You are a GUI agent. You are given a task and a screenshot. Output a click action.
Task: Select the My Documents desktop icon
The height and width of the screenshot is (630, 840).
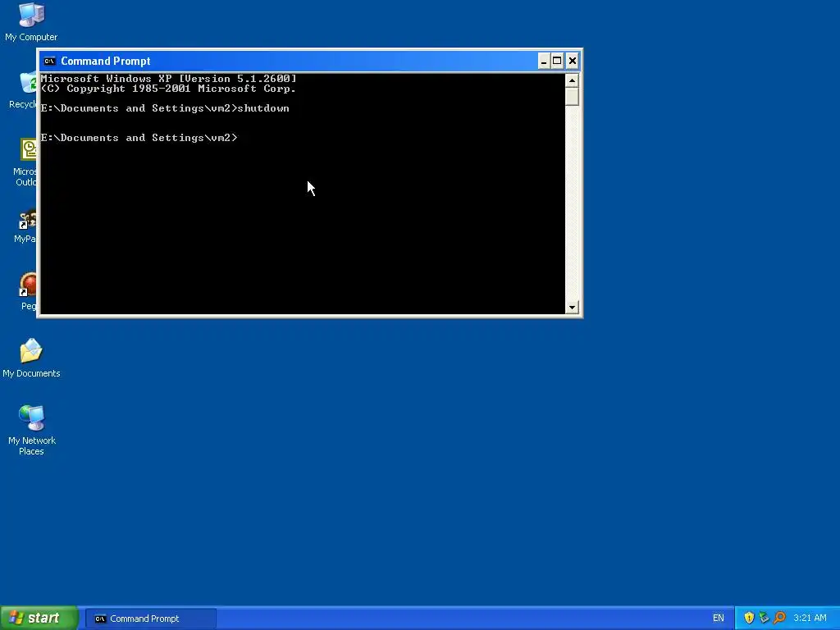(31, 358)
